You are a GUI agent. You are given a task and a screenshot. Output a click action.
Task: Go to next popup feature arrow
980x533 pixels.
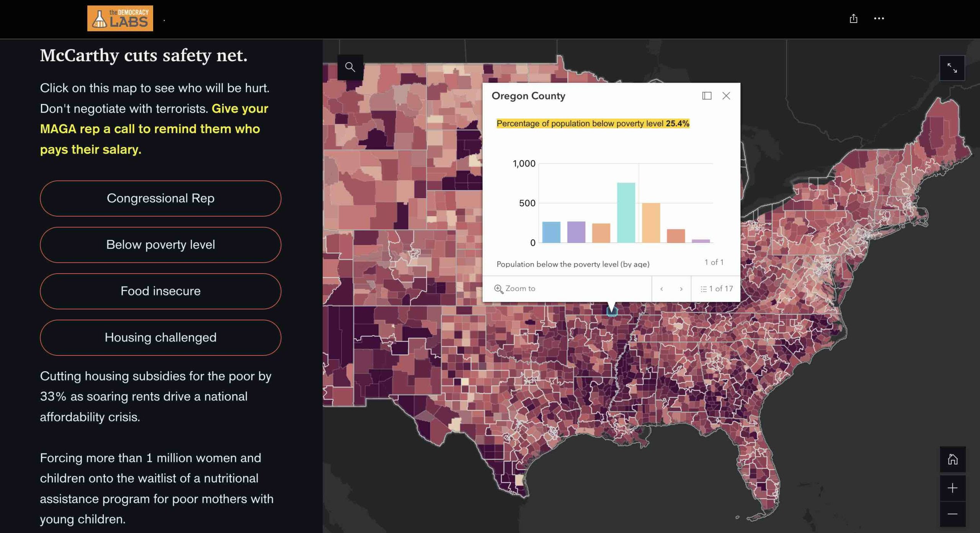(x=681, y=289)
